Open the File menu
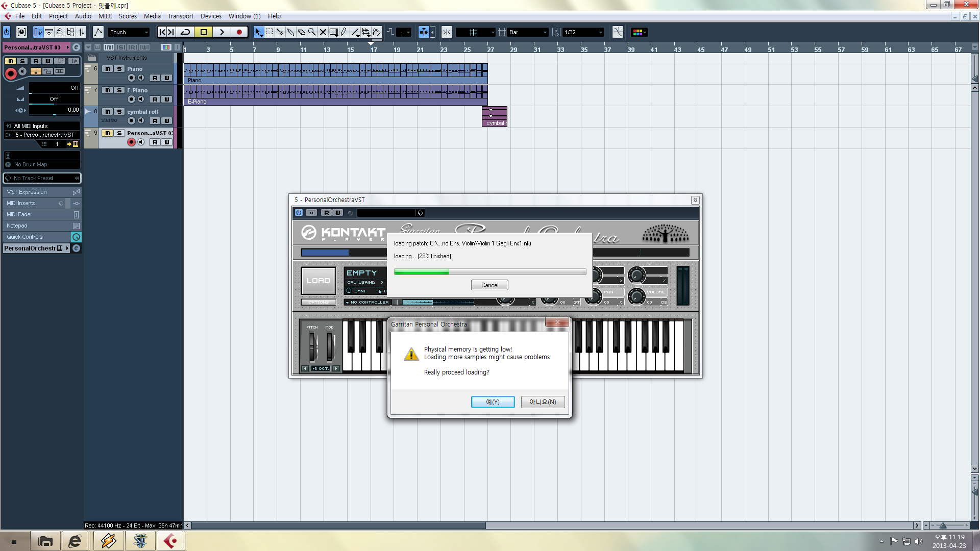This screenshot has height=551, width=980. (20, 16)
